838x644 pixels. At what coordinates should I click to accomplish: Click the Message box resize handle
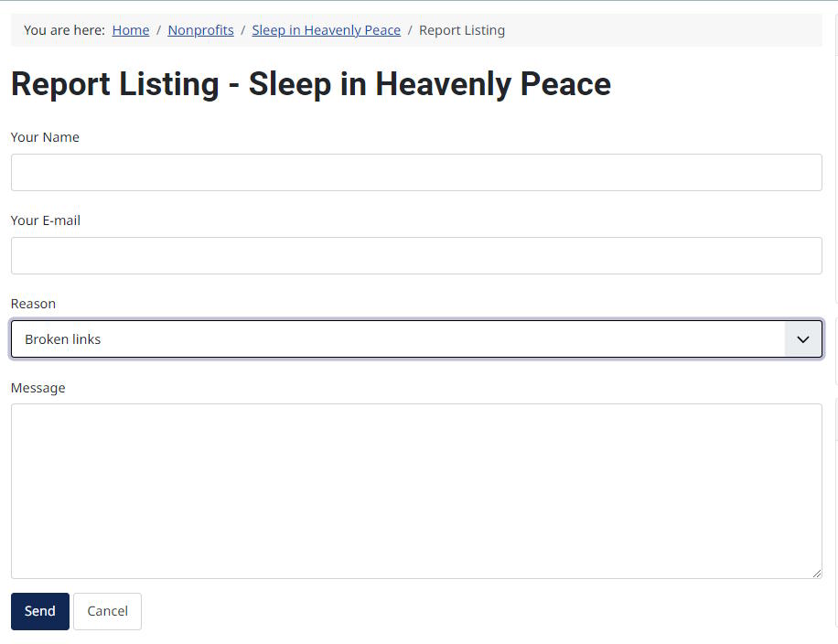point(816,573)
